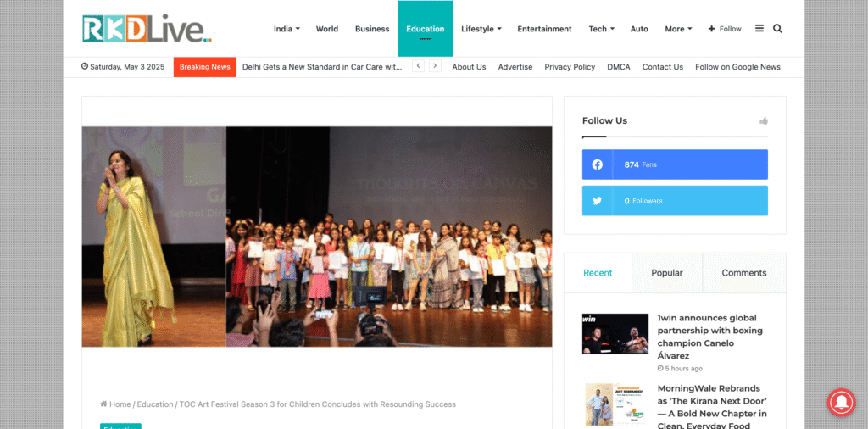Screen dimensions: 868x429
Task: Click the red notification bell icon
Action: click(841, 403)
